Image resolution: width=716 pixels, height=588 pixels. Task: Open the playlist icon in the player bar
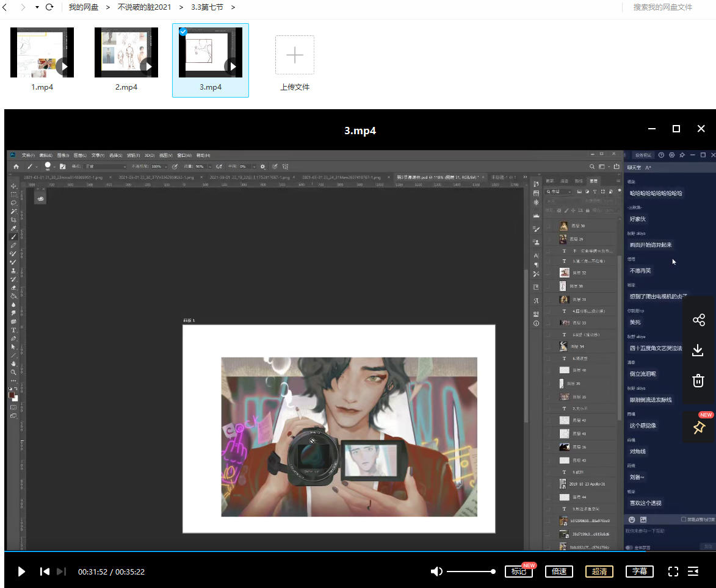693,572
